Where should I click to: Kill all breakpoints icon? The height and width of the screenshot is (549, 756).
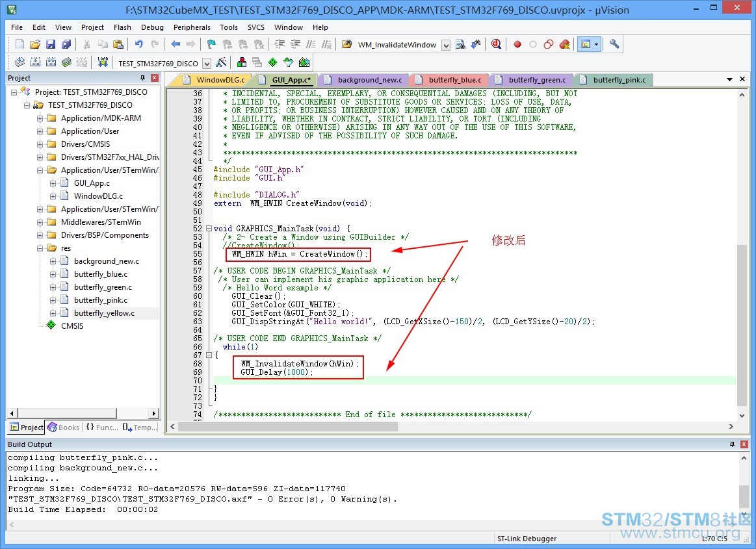coord(565,44)
